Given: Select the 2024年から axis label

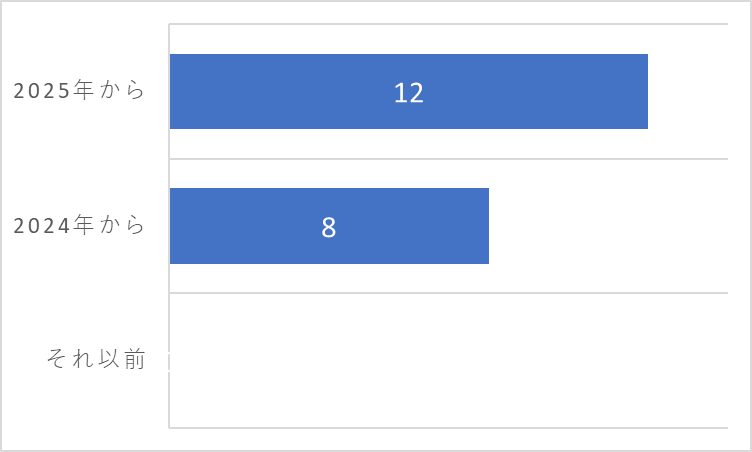Looking at the screenshot, I should (x=79, y=226).
